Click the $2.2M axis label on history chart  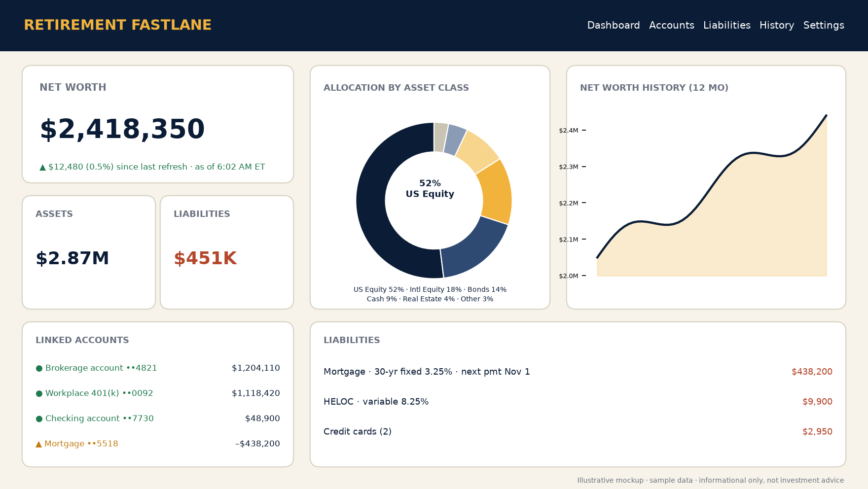(569, 203)
